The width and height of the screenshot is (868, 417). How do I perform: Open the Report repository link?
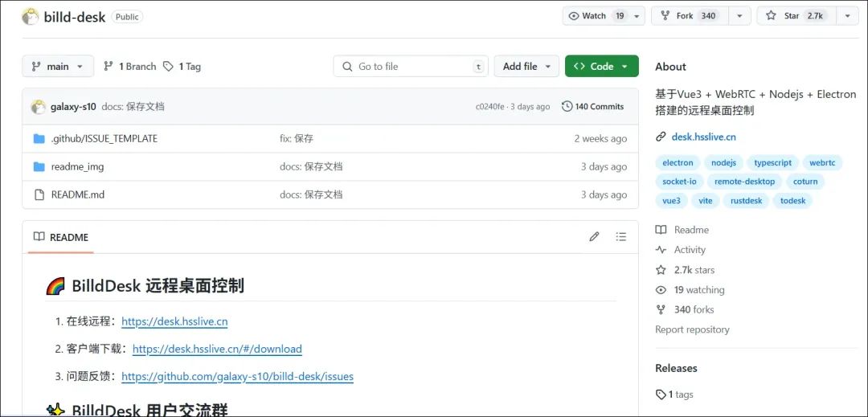tap(692, 329)
